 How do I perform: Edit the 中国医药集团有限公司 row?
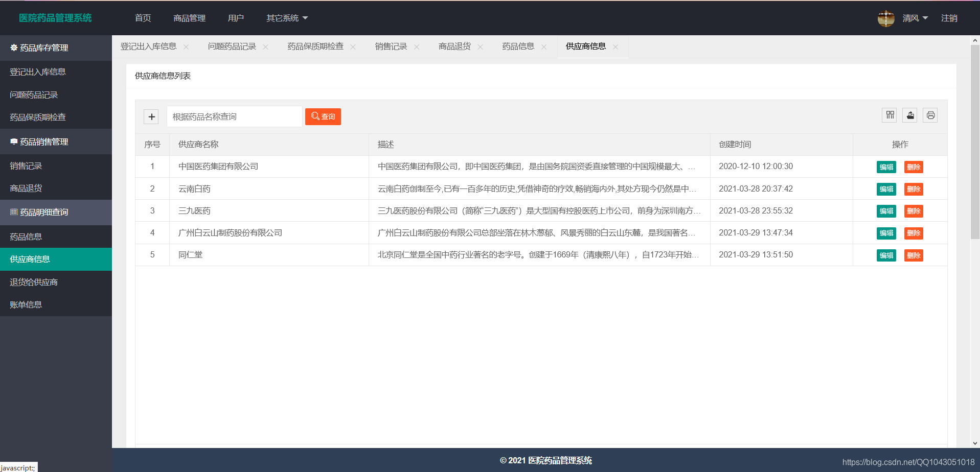pos(886,167)
